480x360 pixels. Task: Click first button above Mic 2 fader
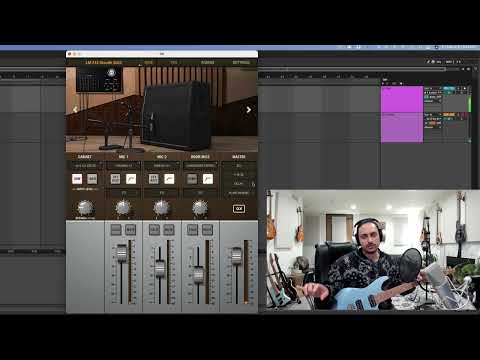(x=154, y=229)
